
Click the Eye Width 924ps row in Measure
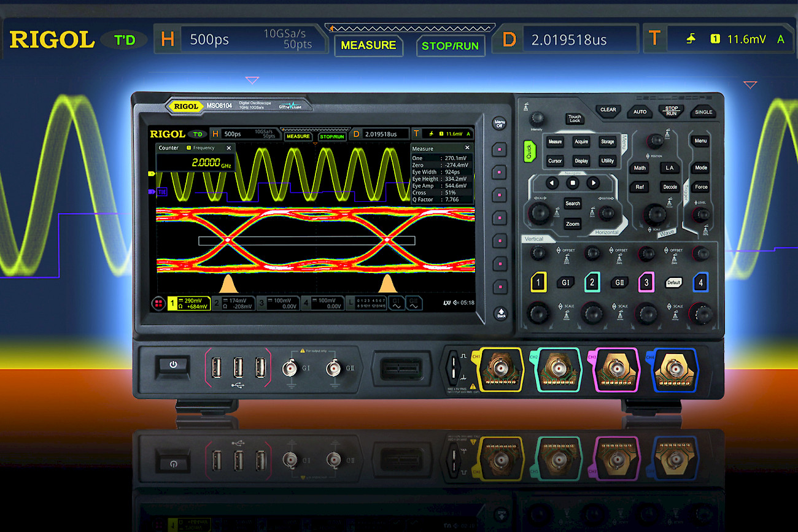click(442, 172)
